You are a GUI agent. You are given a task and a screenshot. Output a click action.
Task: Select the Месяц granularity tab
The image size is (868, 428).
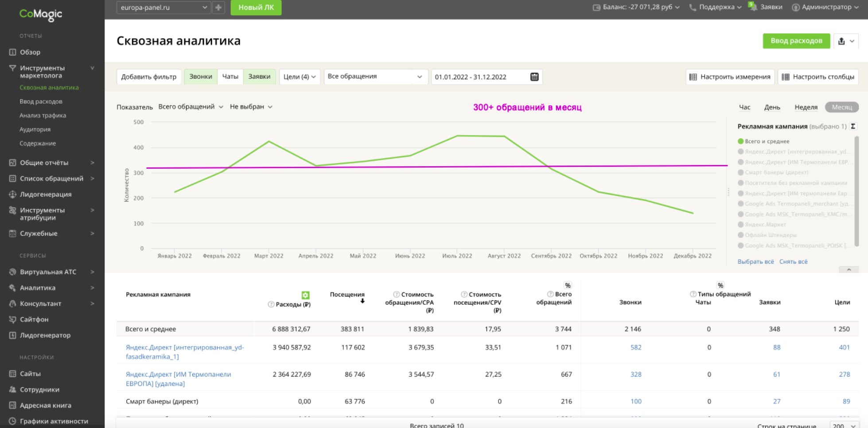pyautogui.click(x=842, y=107)
